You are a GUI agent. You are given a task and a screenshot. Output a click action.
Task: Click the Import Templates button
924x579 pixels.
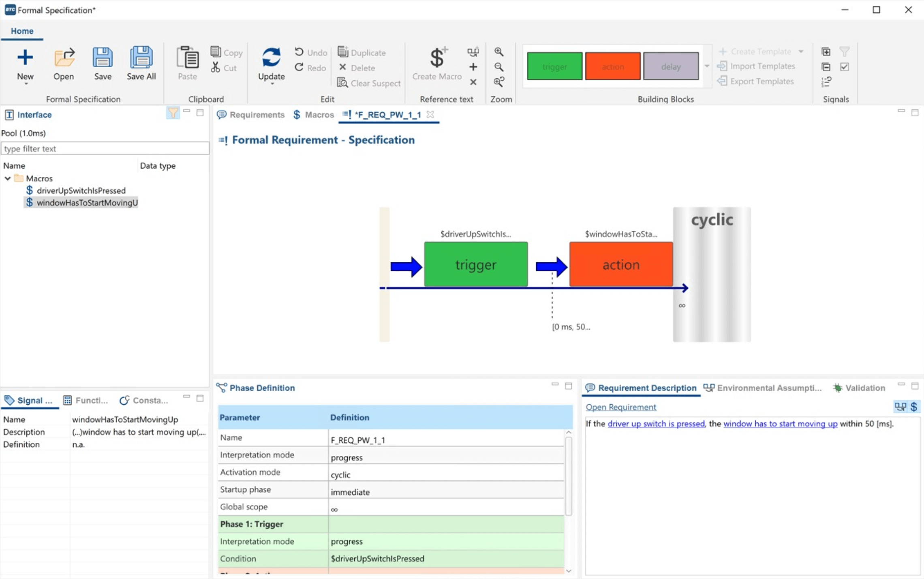pos(756,66)
